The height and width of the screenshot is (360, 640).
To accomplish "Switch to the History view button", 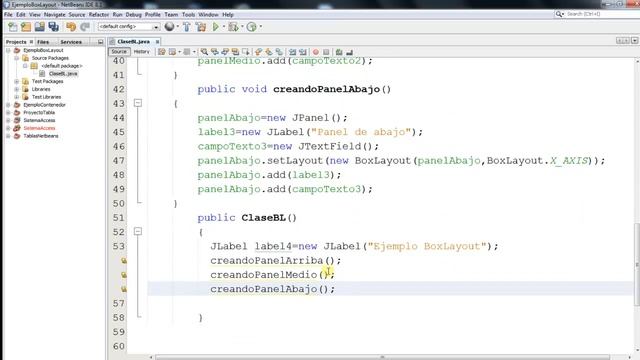I will [x=142, y=52].
